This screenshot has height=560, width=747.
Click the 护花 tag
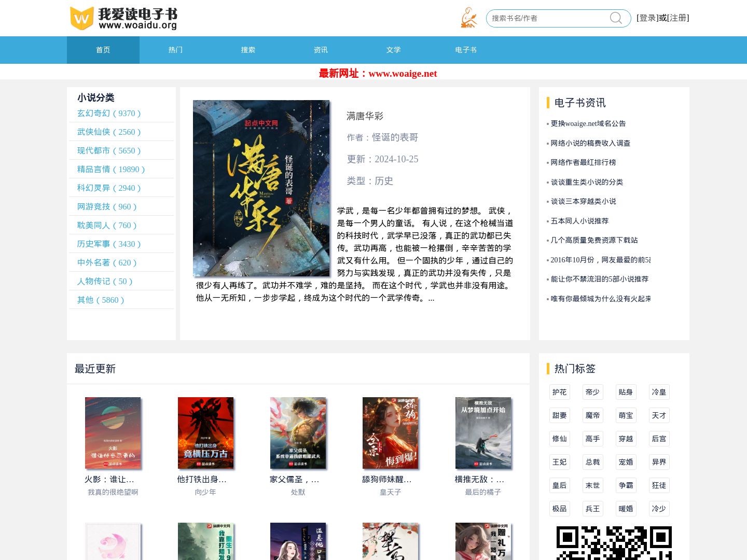559,392
